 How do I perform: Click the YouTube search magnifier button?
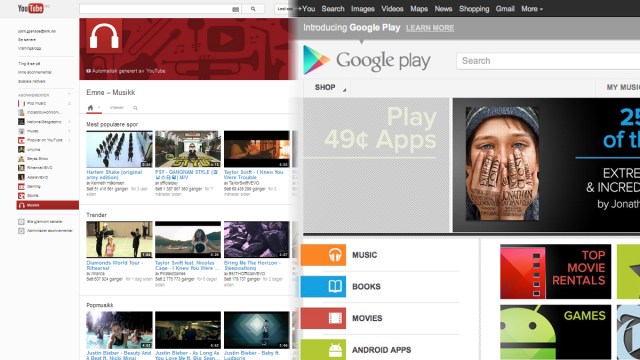pos(253,9)
